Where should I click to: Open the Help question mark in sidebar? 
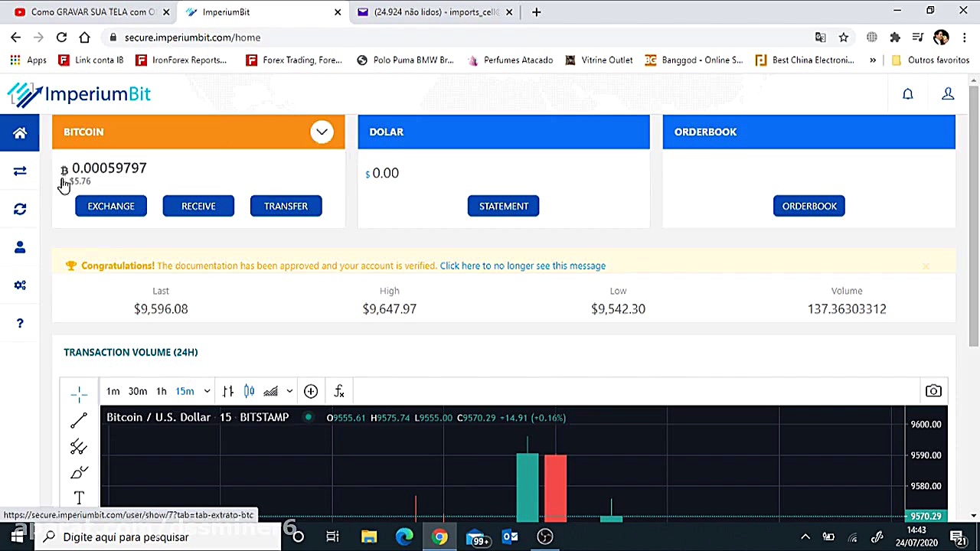tap(20, 322)
